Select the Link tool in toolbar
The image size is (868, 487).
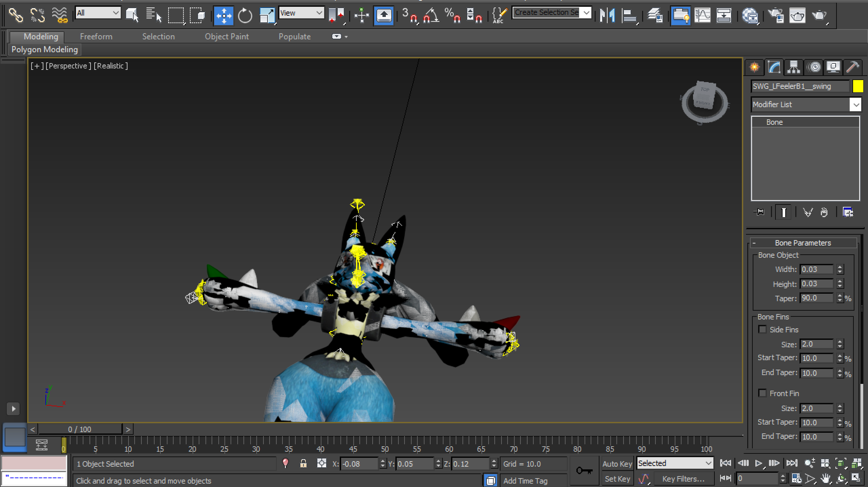click(x=15, y=15)
